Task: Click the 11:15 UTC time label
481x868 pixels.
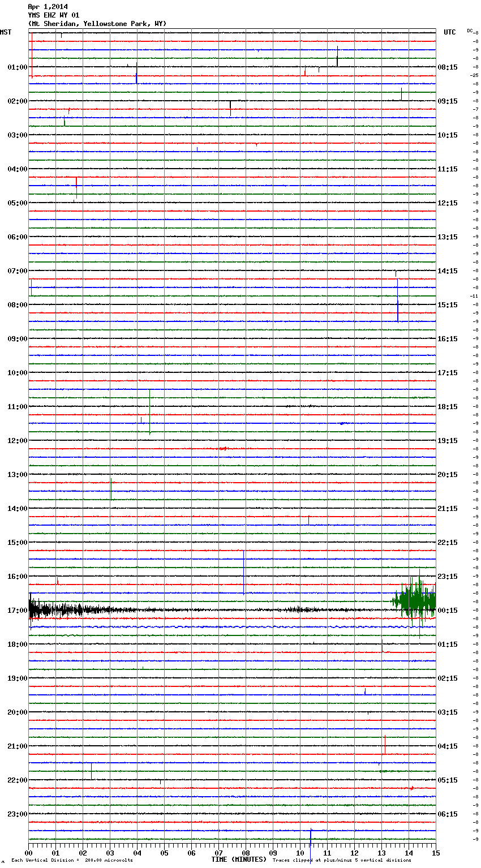Action: [x=448, y=169]
